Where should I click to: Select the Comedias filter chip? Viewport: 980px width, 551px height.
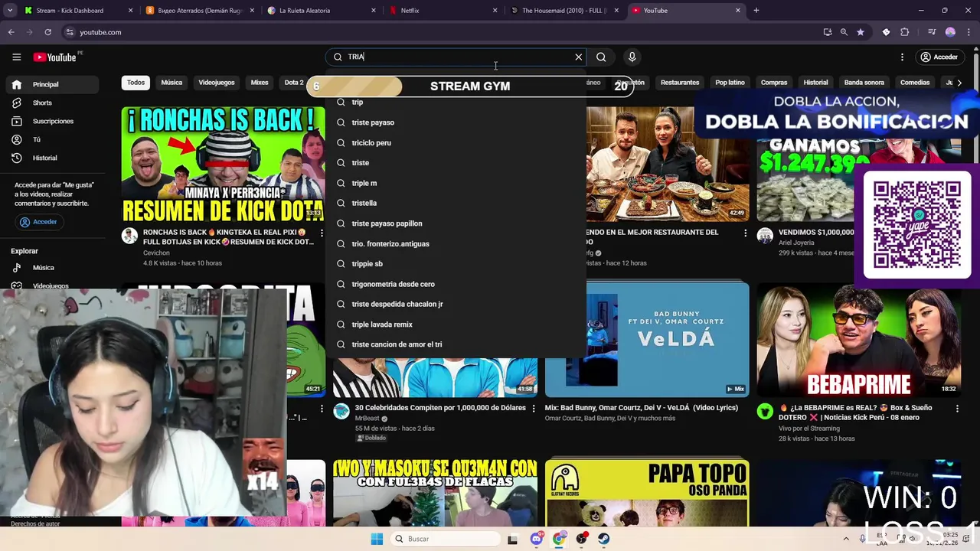915,83
